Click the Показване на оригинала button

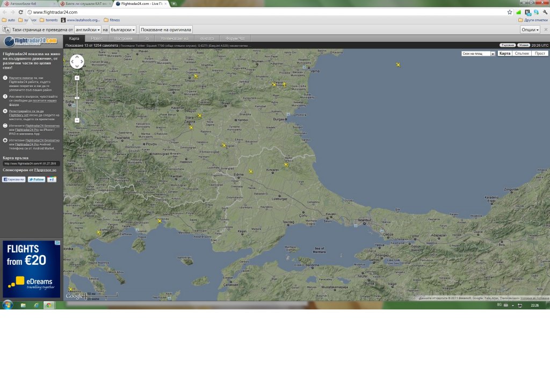click(x=165, y=30)
